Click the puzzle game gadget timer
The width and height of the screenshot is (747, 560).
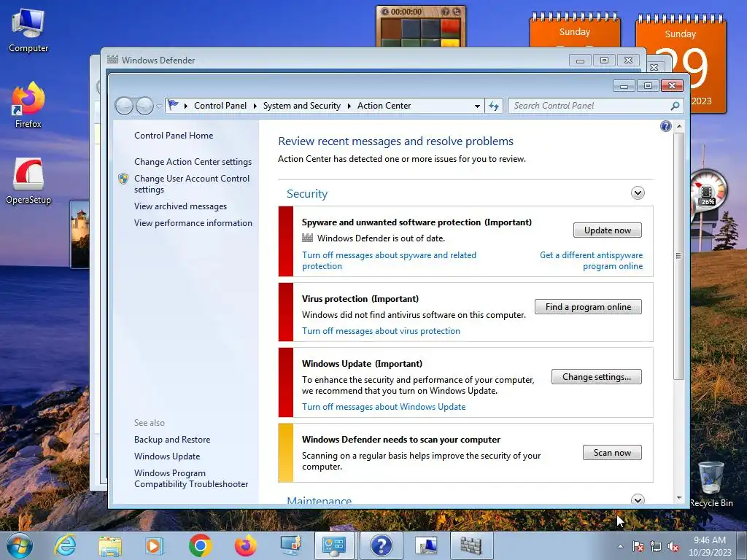tap(406, 12)
